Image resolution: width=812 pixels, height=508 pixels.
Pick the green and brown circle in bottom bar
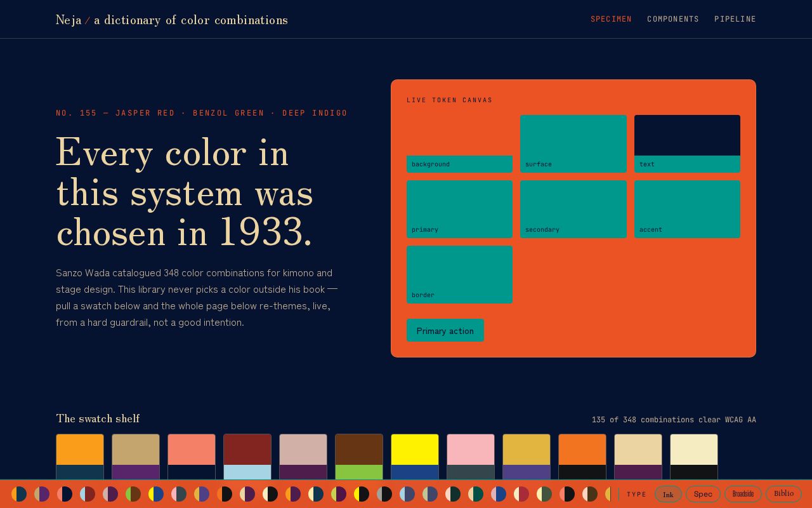click(133, 494)
